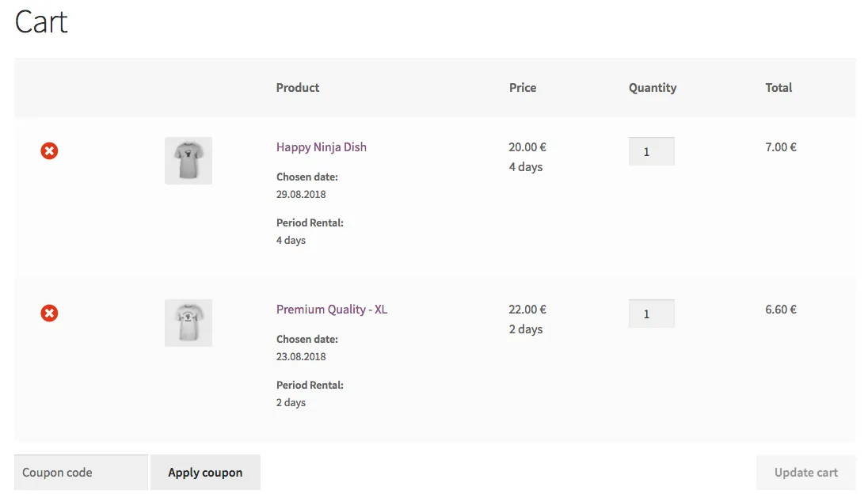Remove Happy Ninja Dish from the cart

(x=49, y=150)
